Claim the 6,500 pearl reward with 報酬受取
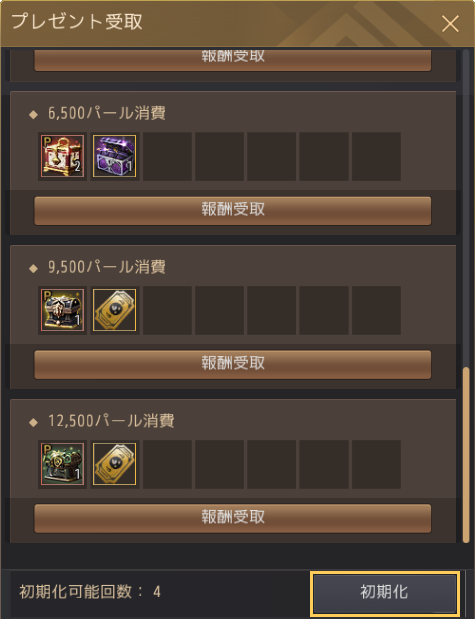The height and width of the screenshot is (619, 475). 233,210
